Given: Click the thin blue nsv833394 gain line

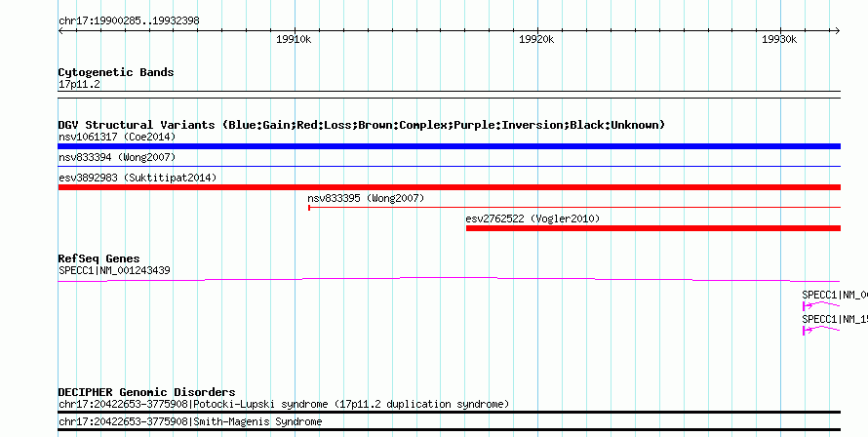Looking at the screenshot, I should (449, 166).
